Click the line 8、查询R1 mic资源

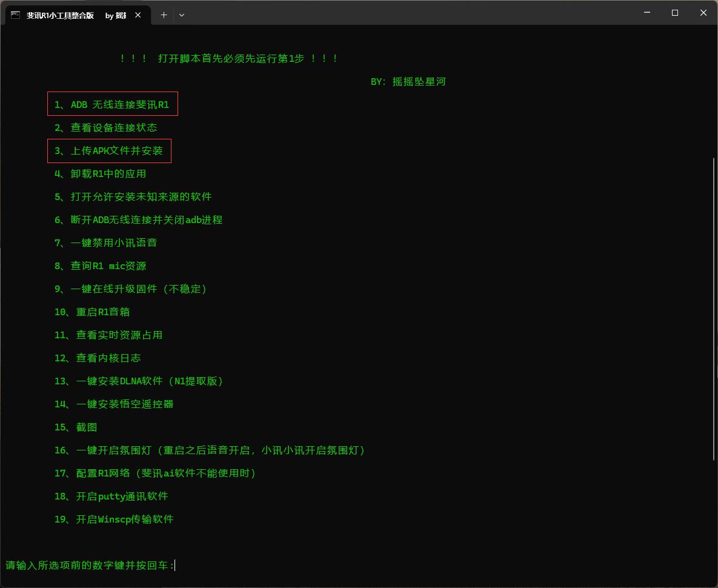click(x=101, y=266)
